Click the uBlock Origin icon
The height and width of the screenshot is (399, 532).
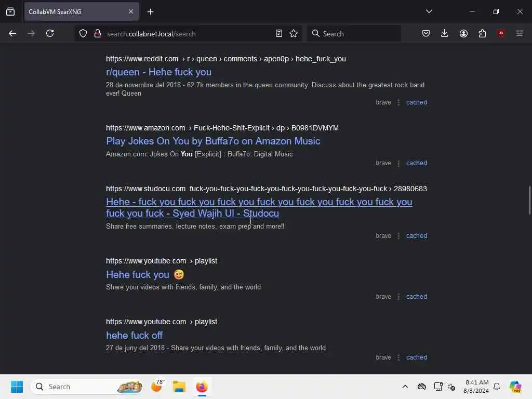[x=500, y=33]
